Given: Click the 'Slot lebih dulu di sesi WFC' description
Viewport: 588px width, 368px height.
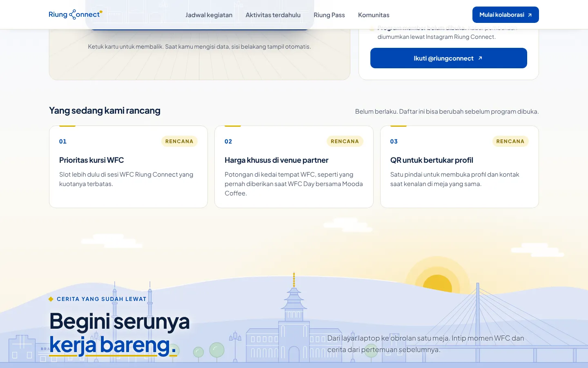Looking at the screenshot, I should coord(126,179).
